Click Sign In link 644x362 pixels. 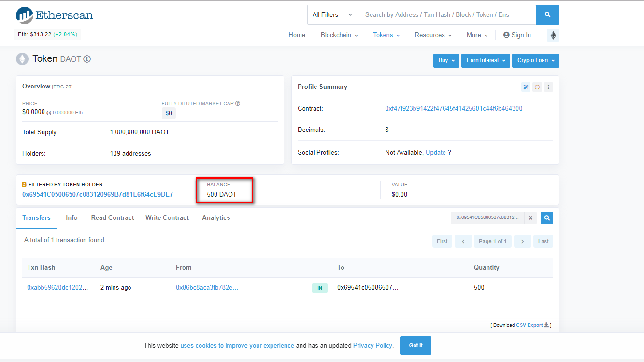click(x=517, y=35)
